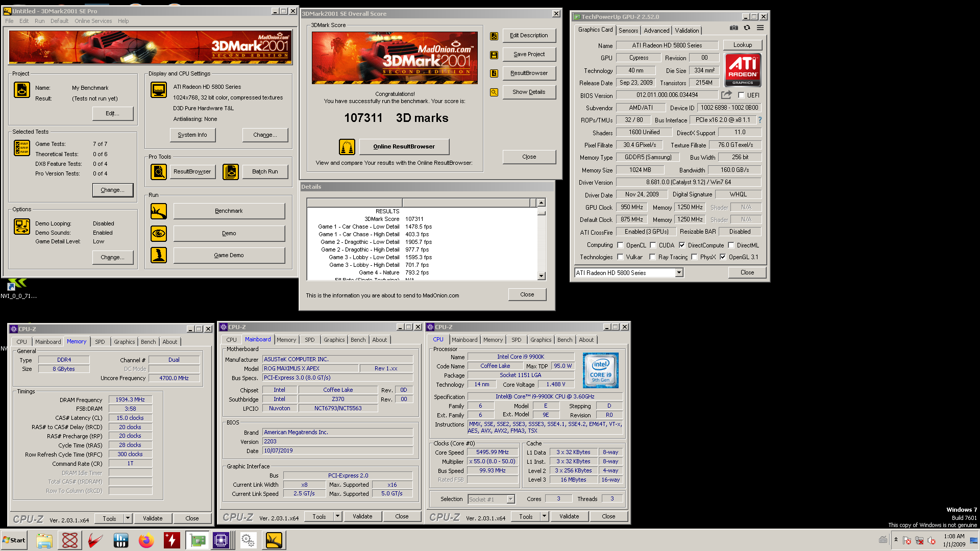This screenshot has height=551, width=980.
Task: Open the Online Services menu in 3DMark
Action: point(93,21)
